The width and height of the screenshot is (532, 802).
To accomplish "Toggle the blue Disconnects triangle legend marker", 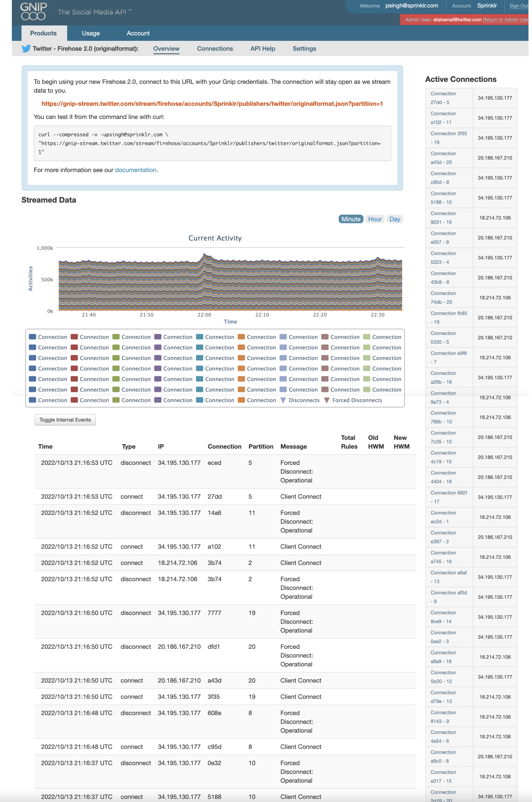I will tap(283, 400).
